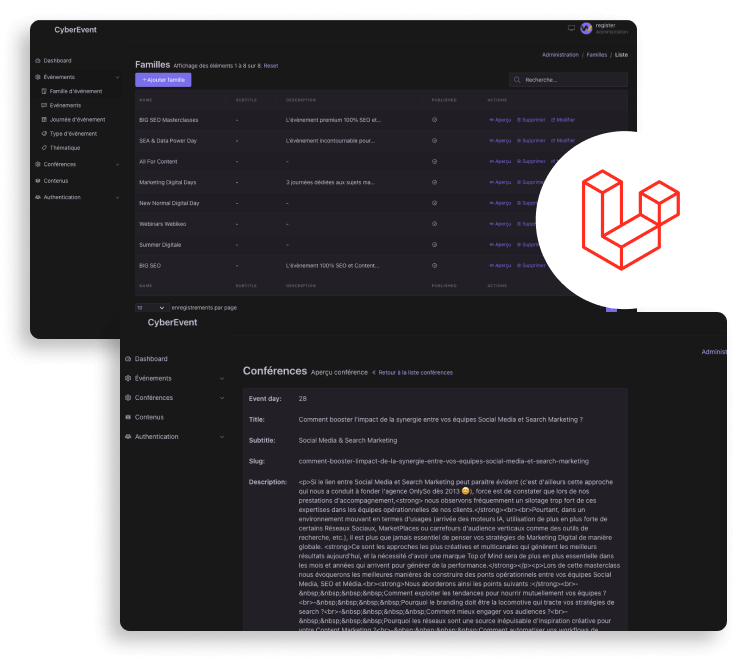This screenshot has width=747, height=661.
Task: Click the Administration breadcrumb in Familles window
Action: coord(560,55)
